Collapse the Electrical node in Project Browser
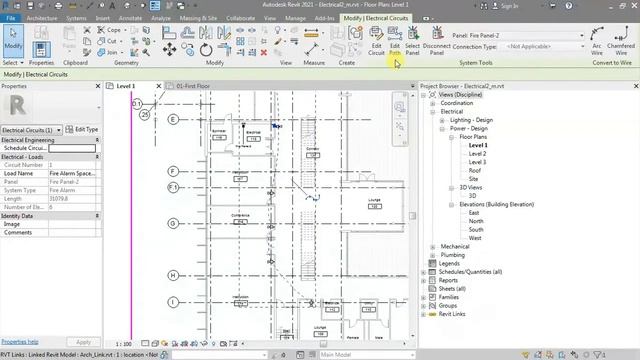The height and width of the screenshot is (360, 640). (x=433, y=111)
